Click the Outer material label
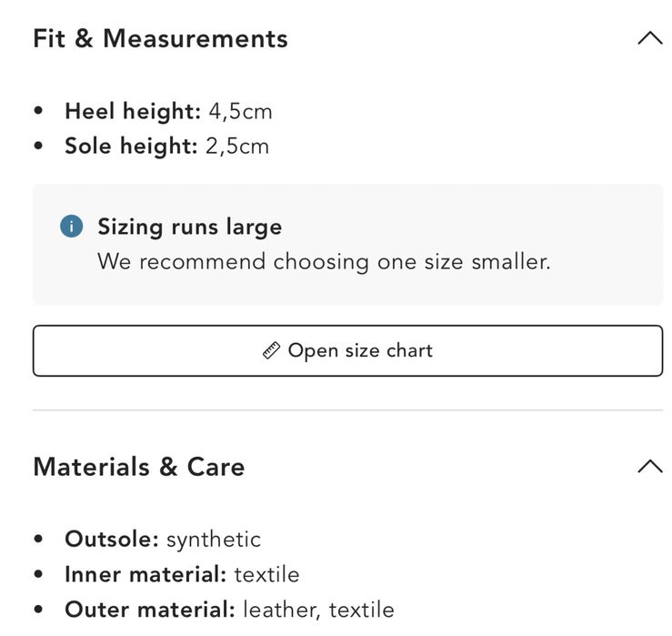This screenshot has width=672, height=636. [149, 610]
